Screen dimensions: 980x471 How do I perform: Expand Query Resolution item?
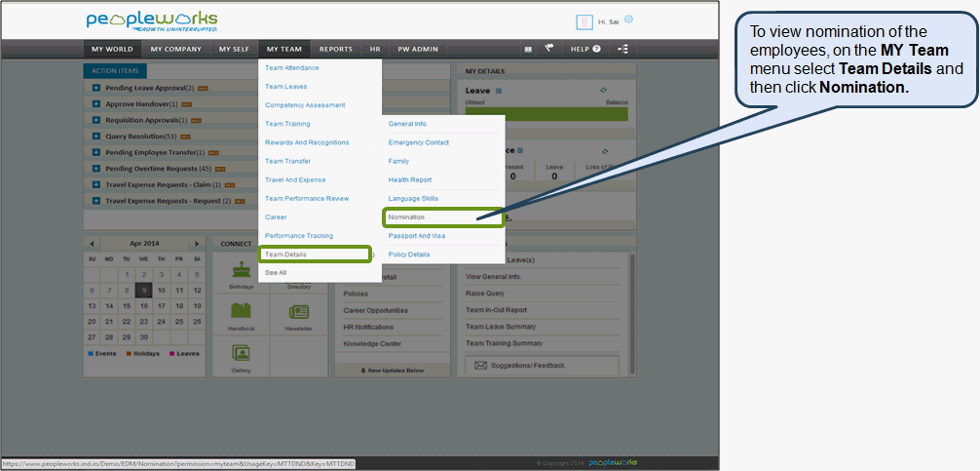click(x=96, y=137)
